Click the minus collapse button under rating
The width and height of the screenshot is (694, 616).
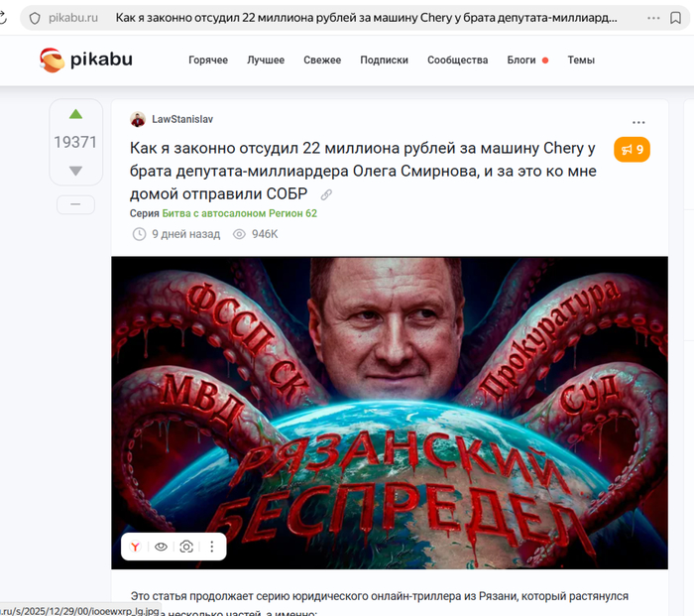coord(75,204)
